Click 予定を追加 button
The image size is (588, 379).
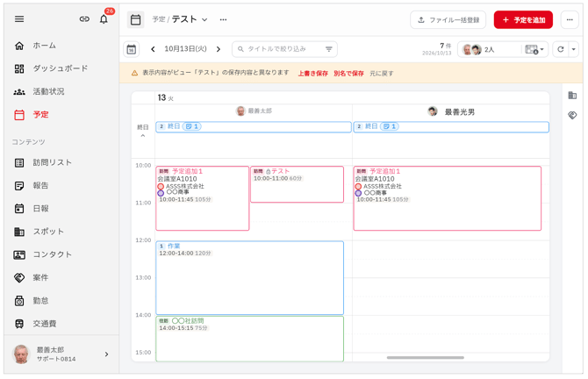(523, 20)
